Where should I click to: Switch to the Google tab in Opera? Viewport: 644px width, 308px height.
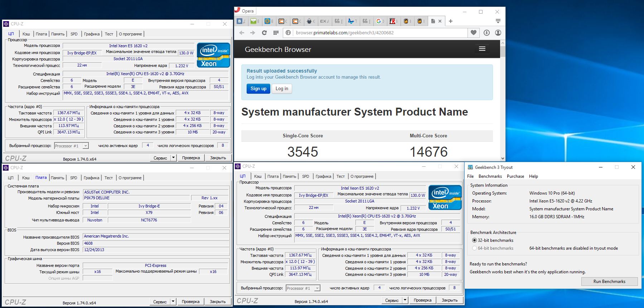pyautogui.click(x=379, y=21)
